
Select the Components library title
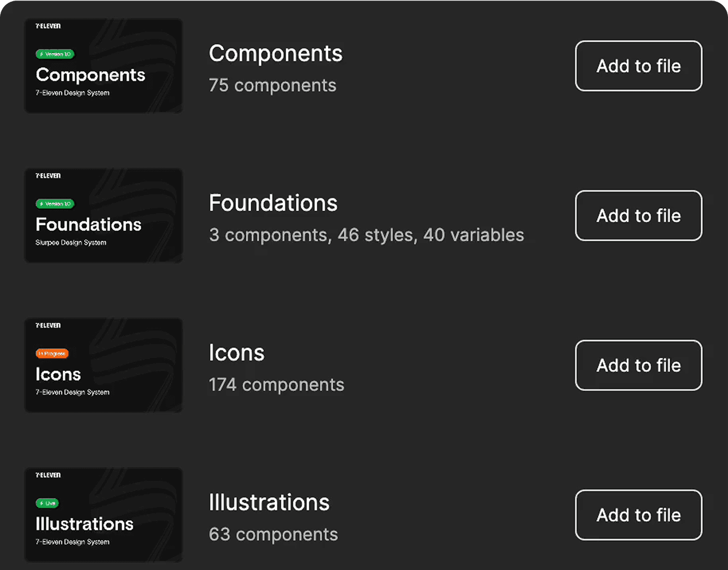click(x=275, y=54)
